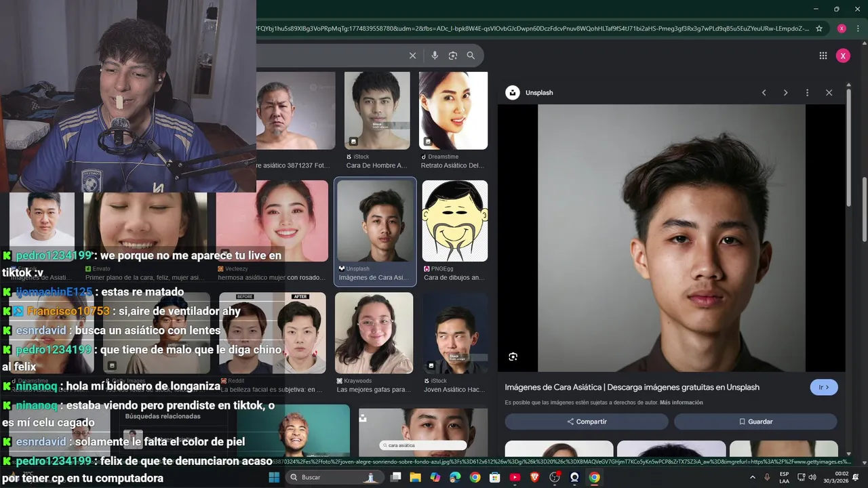The height and width of the screenshot is (488, 868).
Task: Click the Ir visit button
Action: click(824, 387)
